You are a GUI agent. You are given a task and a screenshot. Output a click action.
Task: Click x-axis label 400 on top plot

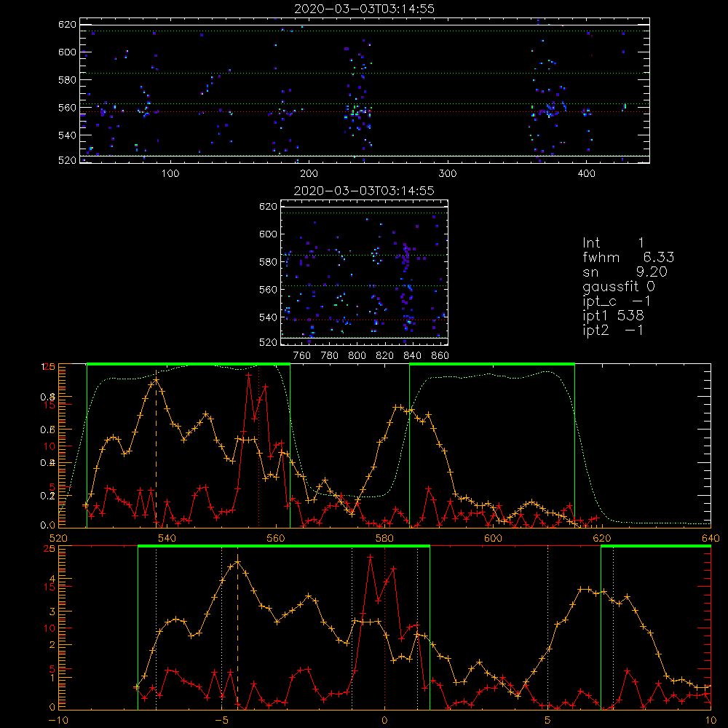pos(586,174)
